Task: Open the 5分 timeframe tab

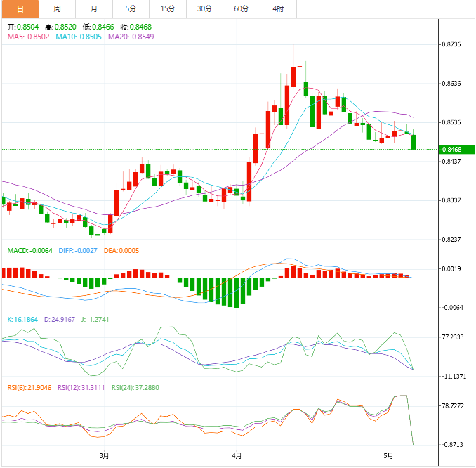Action: click(131, 9)
